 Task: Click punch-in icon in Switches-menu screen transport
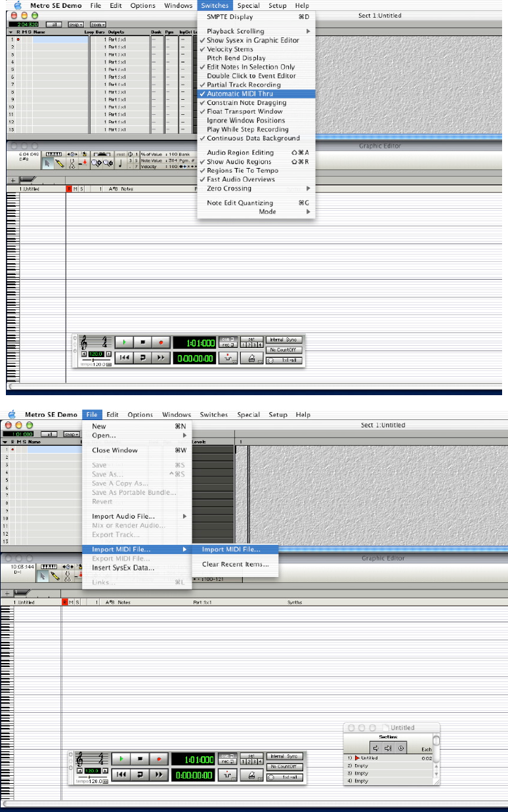point(227,358)
